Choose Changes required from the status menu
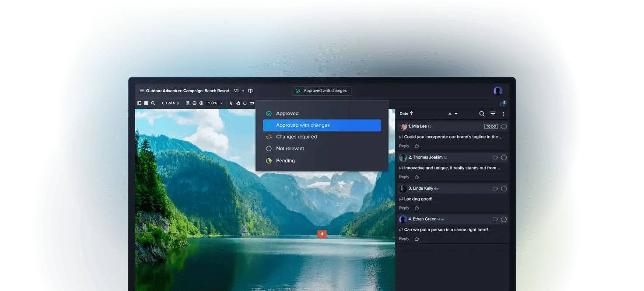 [296, 136]
